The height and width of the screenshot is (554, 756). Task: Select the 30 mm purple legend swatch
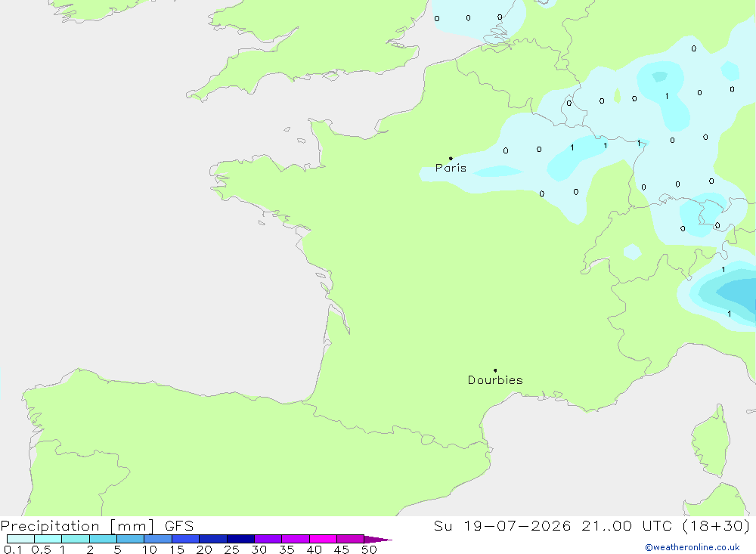point(268,539)
